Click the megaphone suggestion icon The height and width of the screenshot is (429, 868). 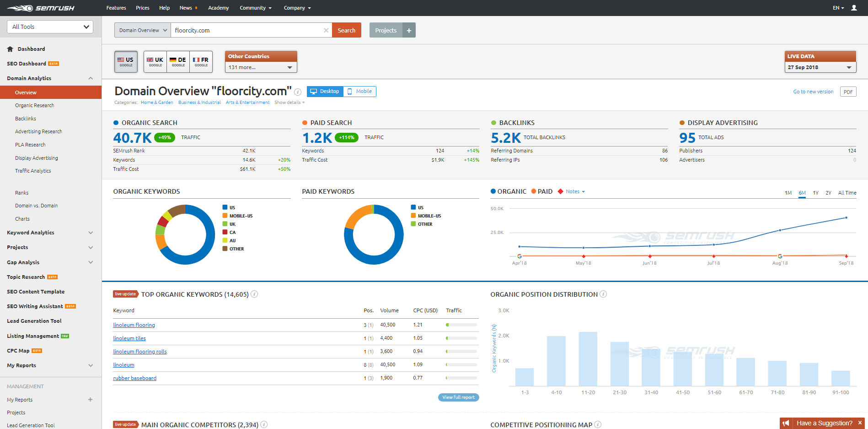pos(786,423)
